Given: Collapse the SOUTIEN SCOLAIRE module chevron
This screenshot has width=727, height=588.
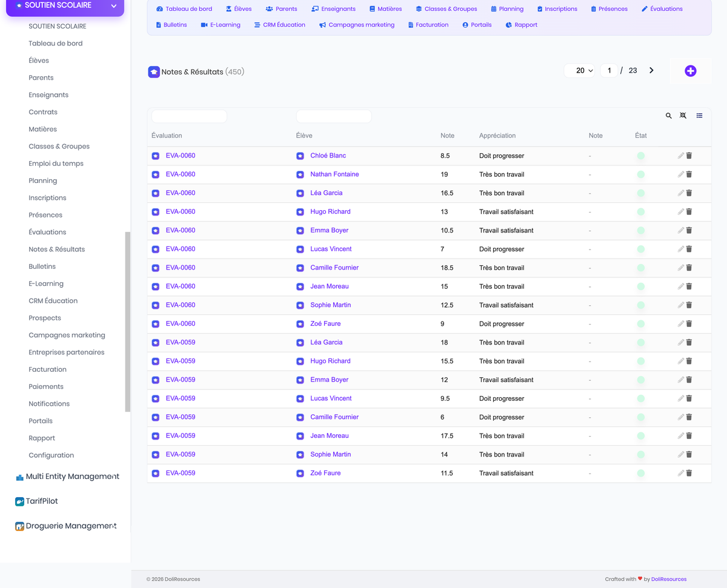Looking at the screenshot, I should pos(113,6).
